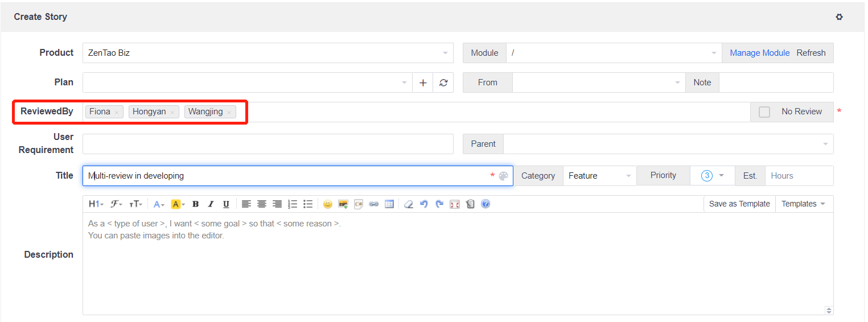Insert a hyperlink via the link icon

[373, 204]
